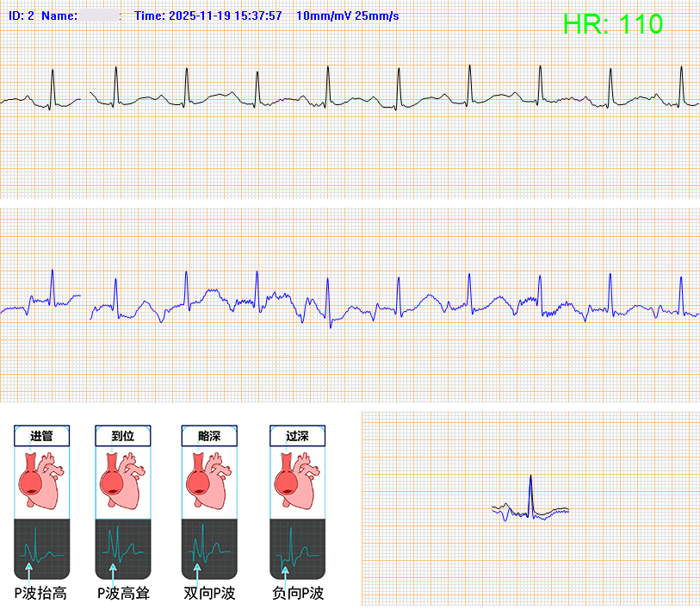Select the heart illustration in 略深 card
The image size is (700, 610).
[x=210, y=482]
